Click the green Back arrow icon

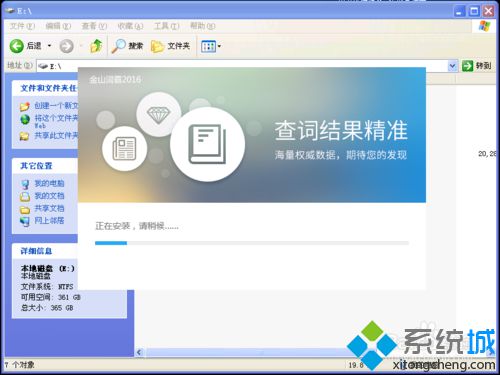[x=16, y=46]
